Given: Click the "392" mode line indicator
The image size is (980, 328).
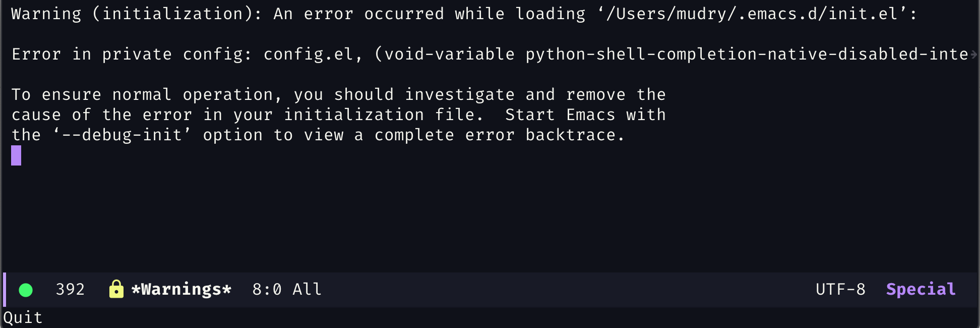Looking at the screenshot, I should coord(71,289).
